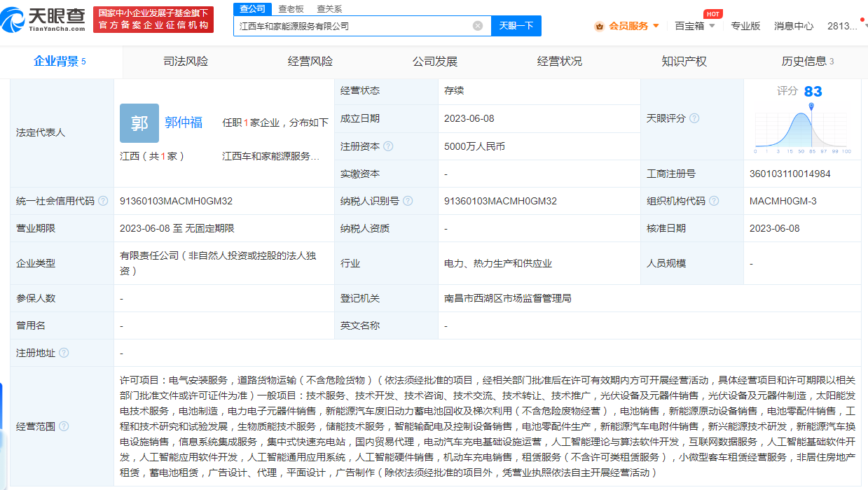Open legal representative 郭仲福 link
This screenshot has width=868, height=490.
(184, 122)
